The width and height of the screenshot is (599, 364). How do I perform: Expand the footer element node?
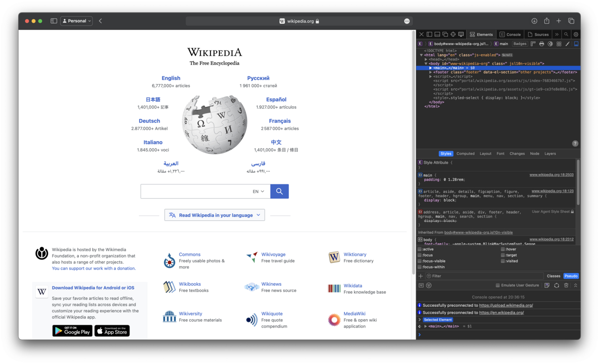click(x=431, y=73)
